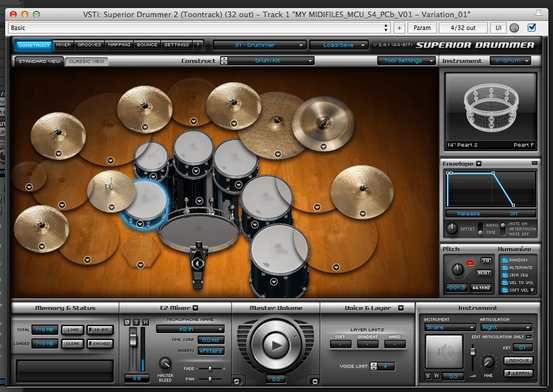Click the Remove button
The height and width of the screenshot is (392, 553).
pyautogui.click(x=519, y=361)
